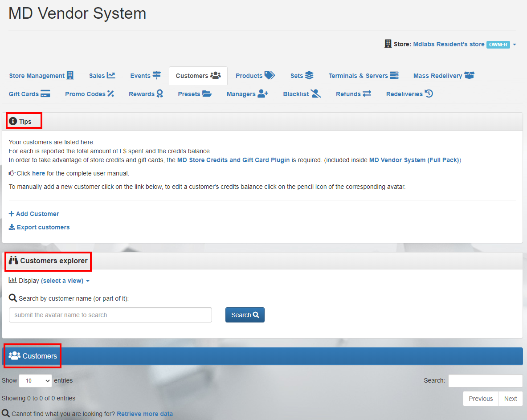The image size is (527, 420).
Task: Click the box icon beside Mass Redelivery
Action: click(469, 75)
